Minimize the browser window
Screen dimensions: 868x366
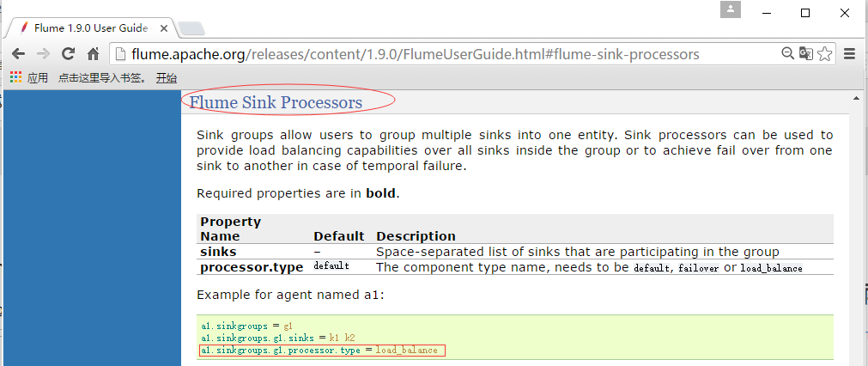[767, 13]
